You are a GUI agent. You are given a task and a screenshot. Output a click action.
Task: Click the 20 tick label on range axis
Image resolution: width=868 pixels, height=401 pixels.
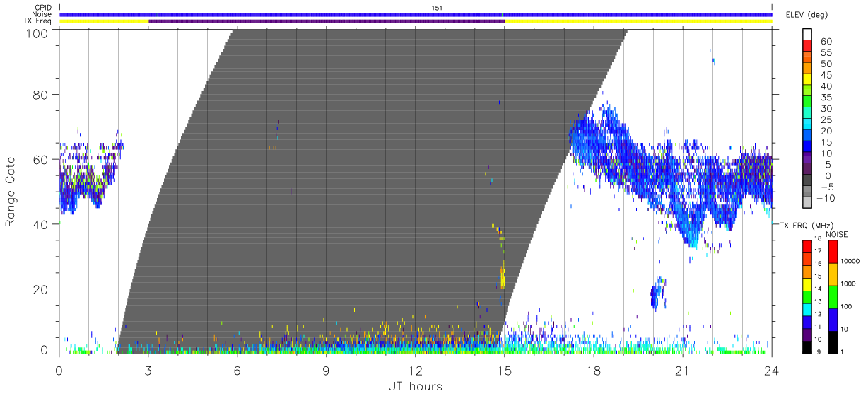coord(41,289)
